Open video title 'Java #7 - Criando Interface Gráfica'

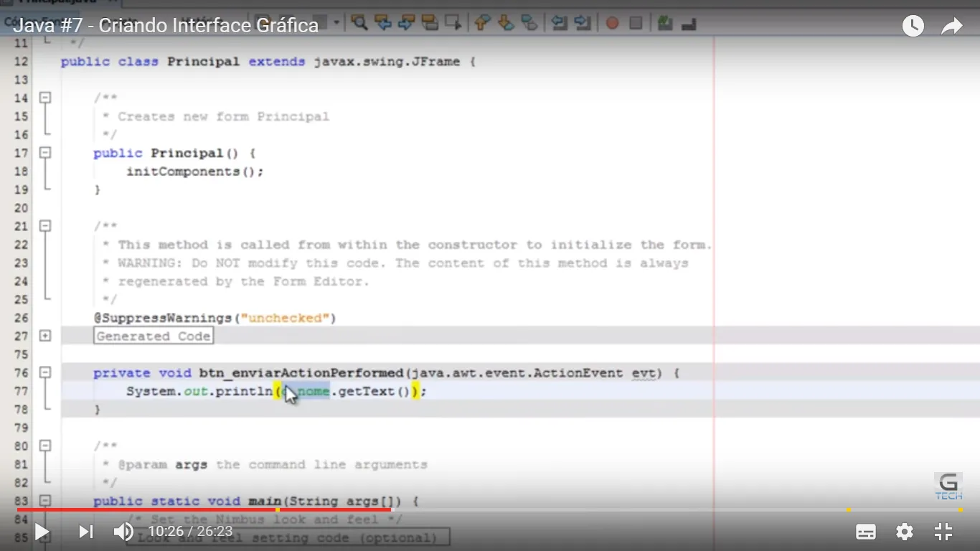[x=166, y=26]
